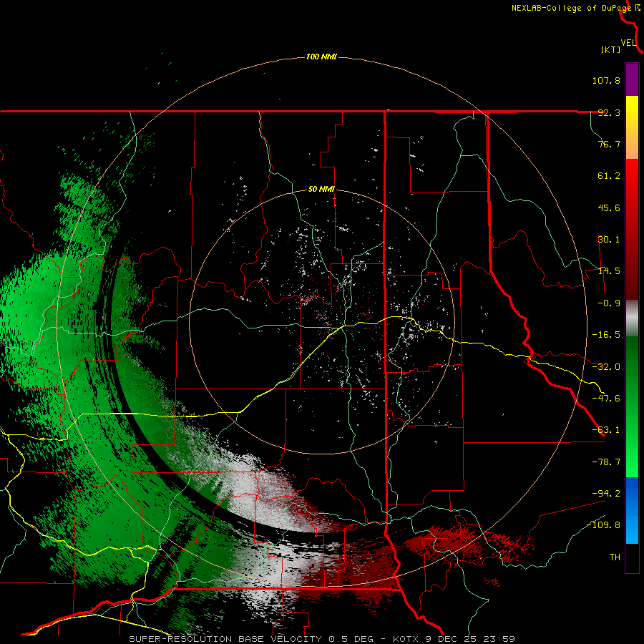Screen dimensions: 644x644
Task: Click the gray zero-velocity segment of color bar
Action: click(x=632, y=318)
